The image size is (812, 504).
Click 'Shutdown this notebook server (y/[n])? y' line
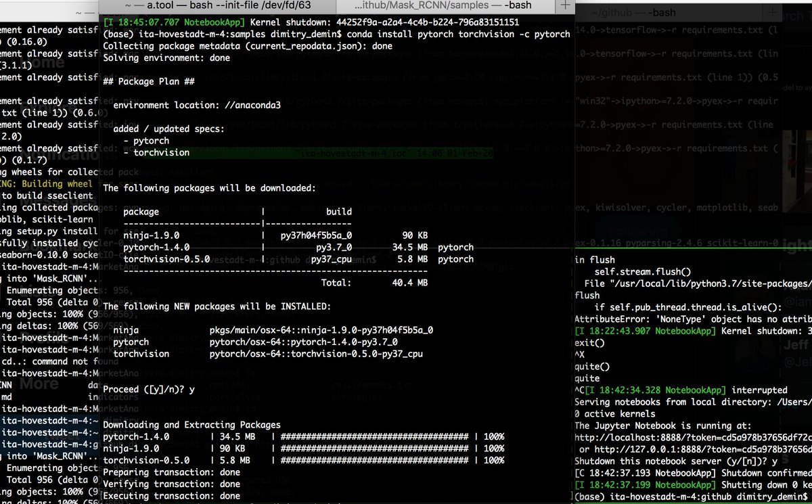point(675,461)
